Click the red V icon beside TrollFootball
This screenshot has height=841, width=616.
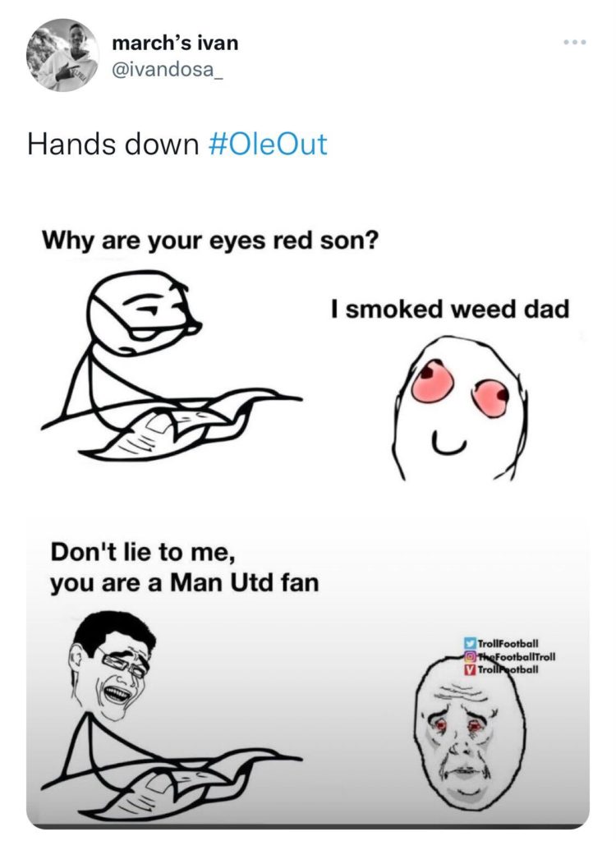pos(470,670)
